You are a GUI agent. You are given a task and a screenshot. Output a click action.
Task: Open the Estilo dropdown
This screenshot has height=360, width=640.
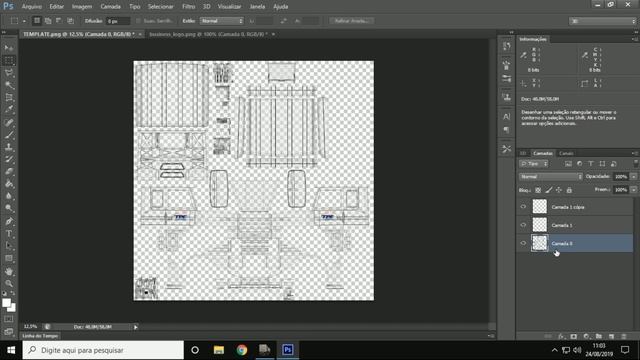(x=222, y=20)
